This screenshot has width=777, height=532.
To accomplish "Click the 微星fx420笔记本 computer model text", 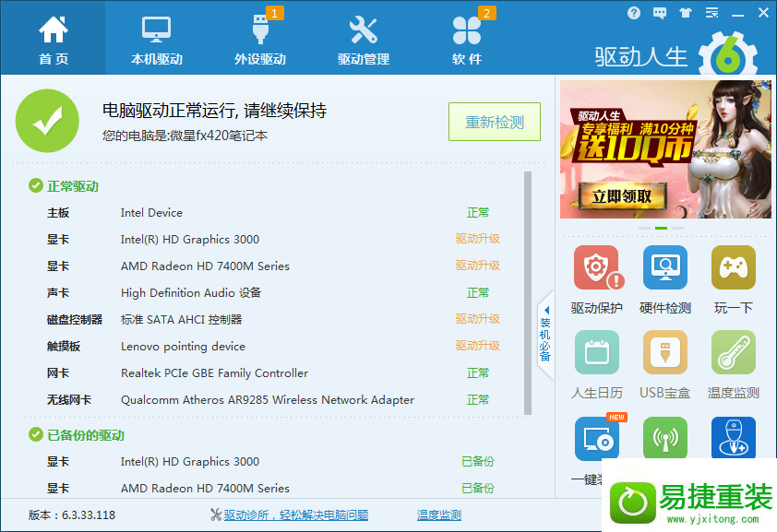I will point(219,136).
